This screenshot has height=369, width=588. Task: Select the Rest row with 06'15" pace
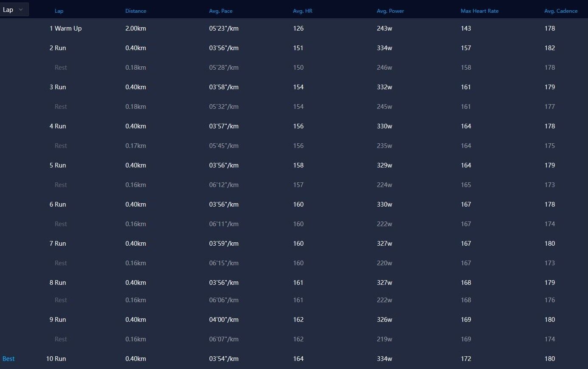click(294, 263)
